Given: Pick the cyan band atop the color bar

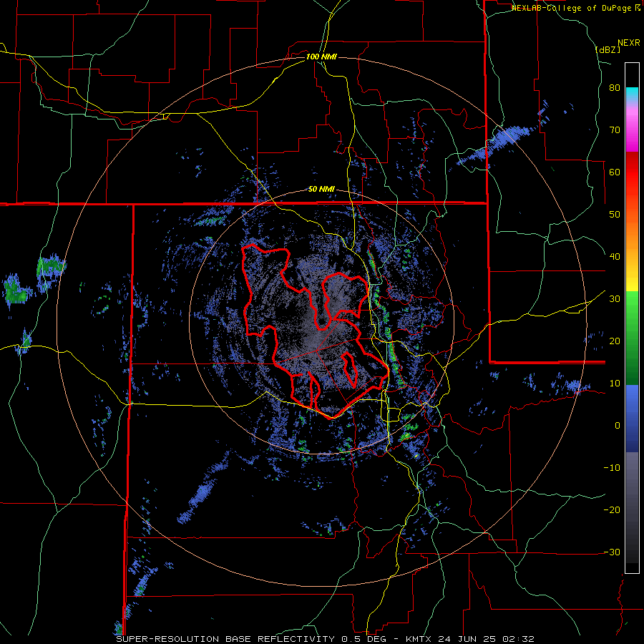Looking at the screenshot, I should pyautogui.click(x=632, y=94).
